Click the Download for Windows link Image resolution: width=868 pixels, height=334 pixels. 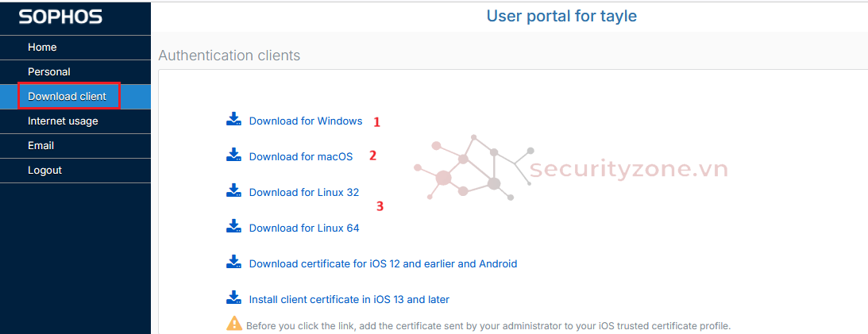click(x=306, y=121)
